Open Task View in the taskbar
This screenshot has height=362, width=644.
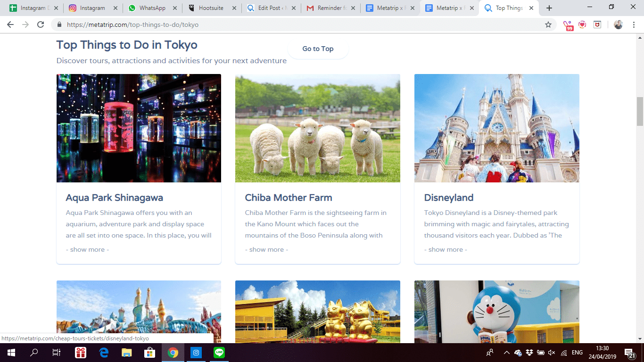pyautogui.click(x=57, y=353)
